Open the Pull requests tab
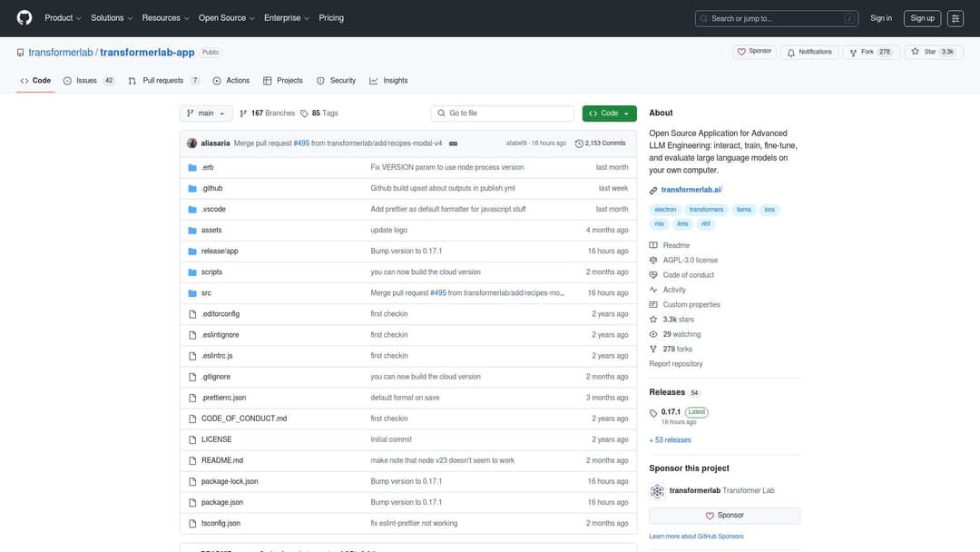Image resolution: width=980 pixels, height=552 pixels. click(x=163, y=81)
